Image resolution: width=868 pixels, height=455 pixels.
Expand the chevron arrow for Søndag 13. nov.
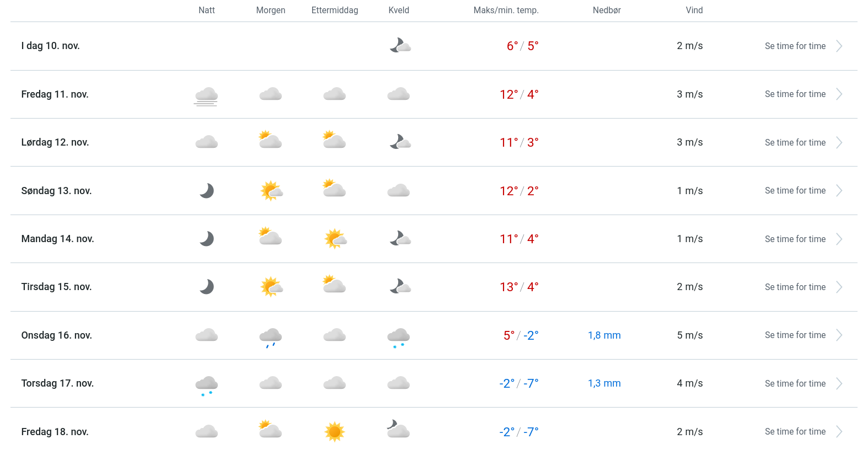pos(839,191)
